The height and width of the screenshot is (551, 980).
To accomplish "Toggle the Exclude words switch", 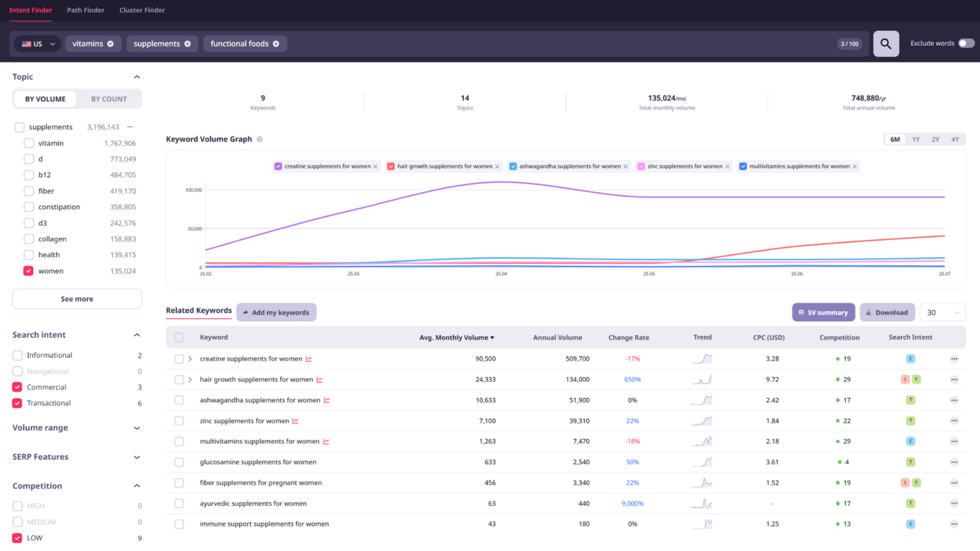I will click(x=966, y=43).
